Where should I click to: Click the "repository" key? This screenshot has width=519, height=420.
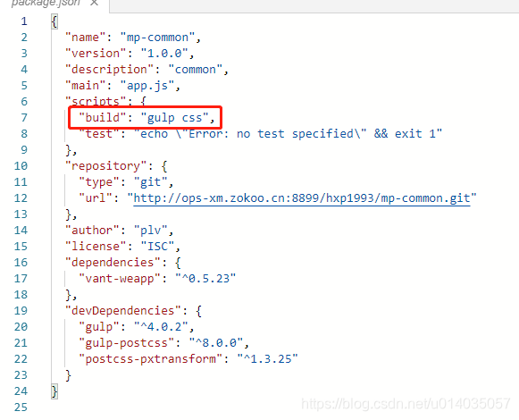(x=106, y=166)
